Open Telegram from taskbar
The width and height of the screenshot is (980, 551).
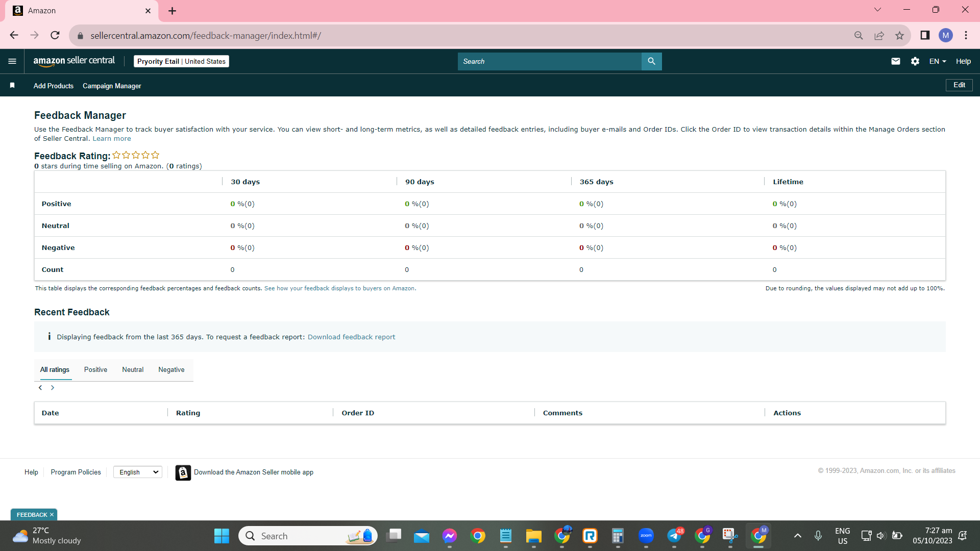(674, 536)
